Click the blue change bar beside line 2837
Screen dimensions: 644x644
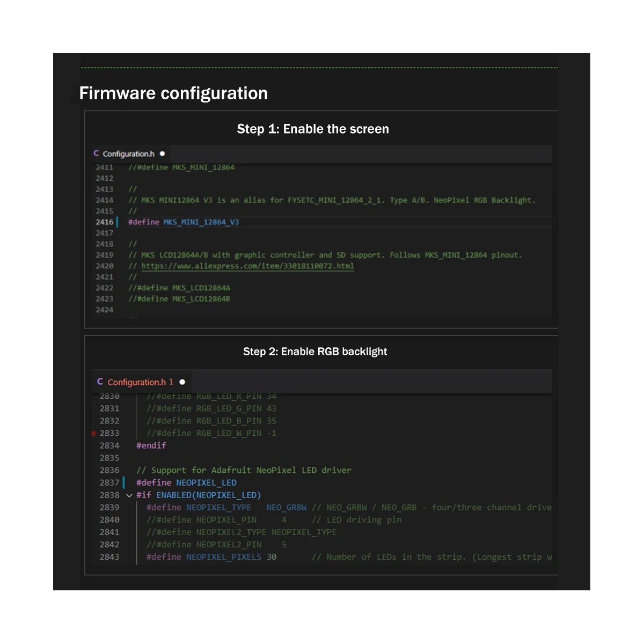pos(124,482)
